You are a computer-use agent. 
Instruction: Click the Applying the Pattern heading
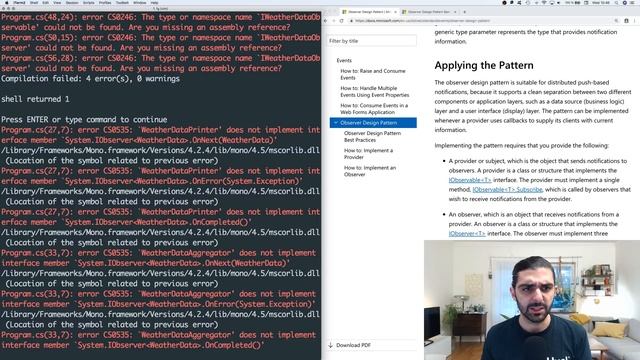[x=484, y=65]
